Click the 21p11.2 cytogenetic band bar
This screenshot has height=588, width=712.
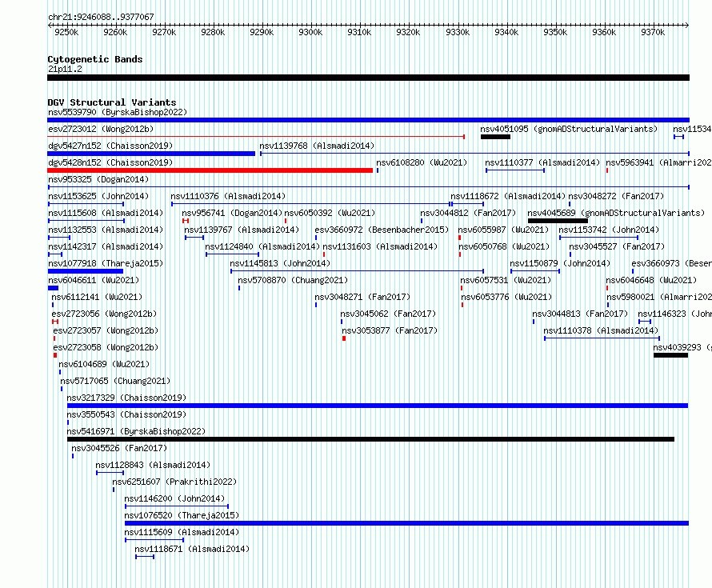368,78
